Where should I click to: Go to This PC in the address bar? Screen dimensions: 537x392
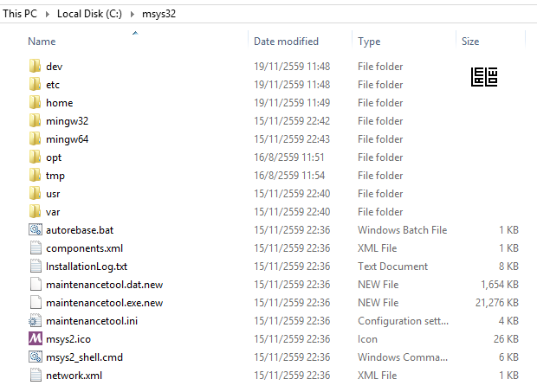point(20,14)
